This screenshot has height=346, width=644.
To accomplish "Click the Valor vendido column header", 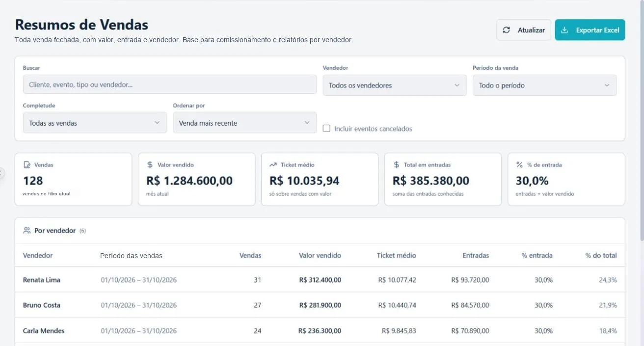I will click(x=320, y=255).
